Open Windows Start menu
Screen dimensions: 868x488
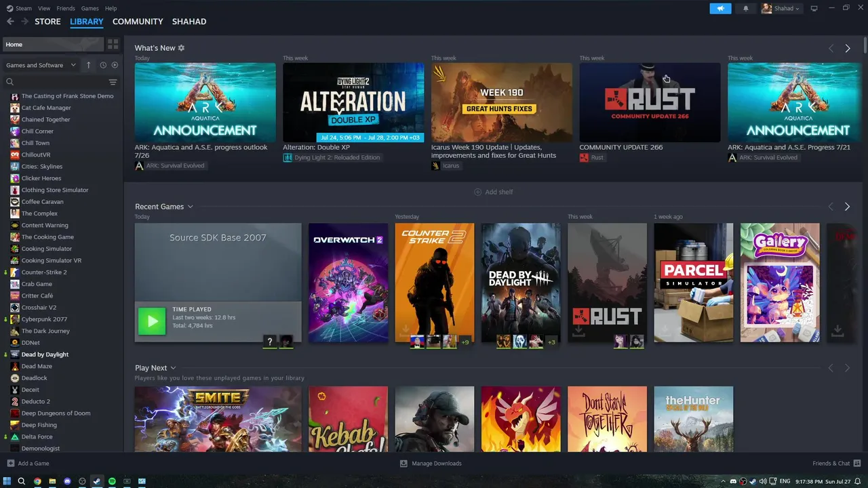pyautogui.click(x=7, y=481)
